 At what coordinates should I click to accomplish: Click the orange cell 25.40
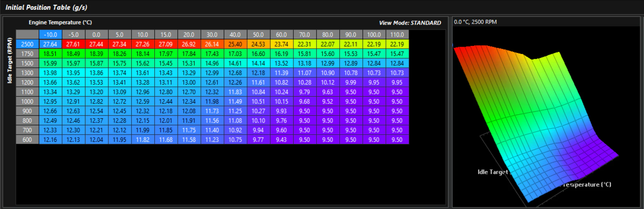[x=235, y=44]
